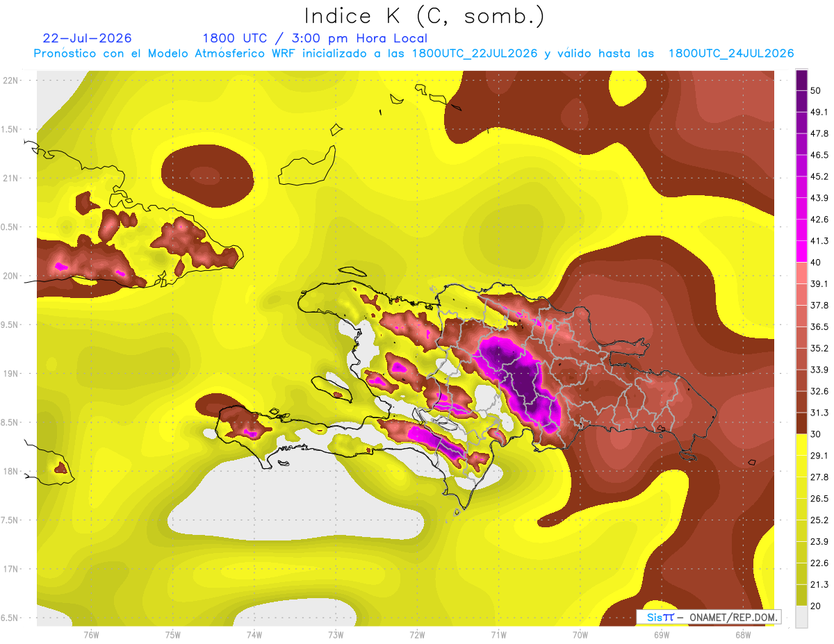Click the color bar label '47.8'
834x644 pixels.
coord(819,133)
